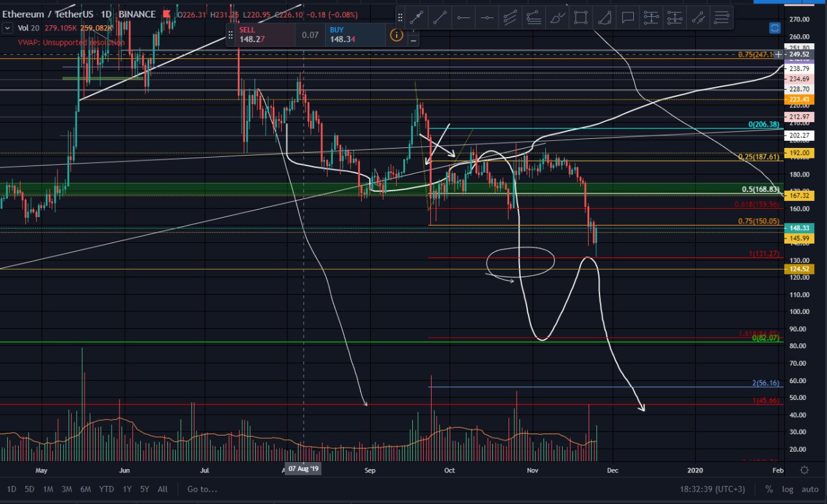Click the 0(206.38) Fib level label
This screenshot has width=827, height=504.
[764, 124]
